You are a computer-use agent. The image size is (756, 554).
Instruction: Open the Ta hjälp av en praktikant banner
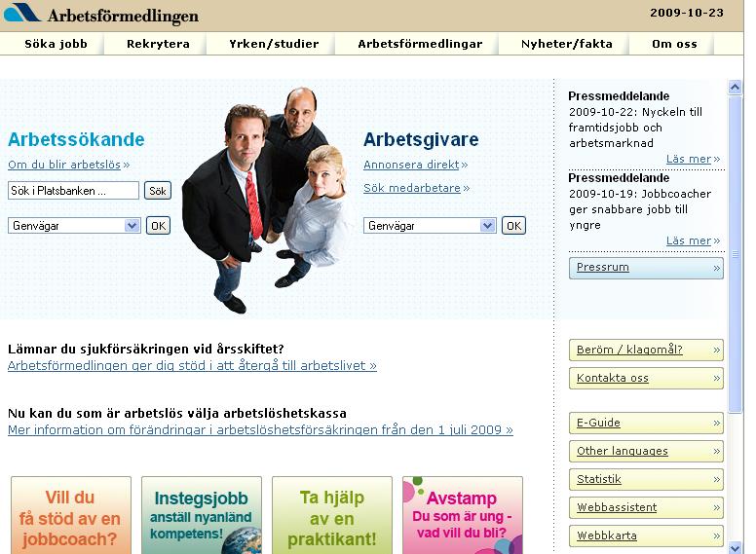coord(332,515)
